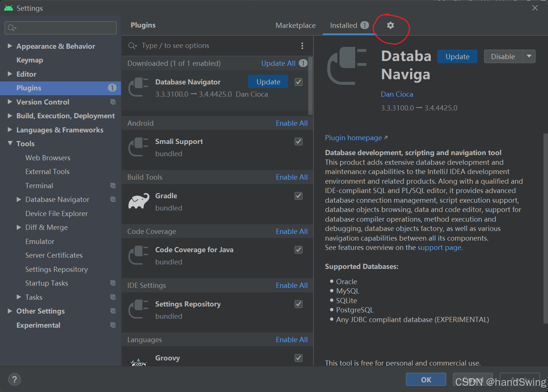Click the Gradle elephant icon
The width and height of the screenshot is (548, 392).
click(x=138, y=201)
